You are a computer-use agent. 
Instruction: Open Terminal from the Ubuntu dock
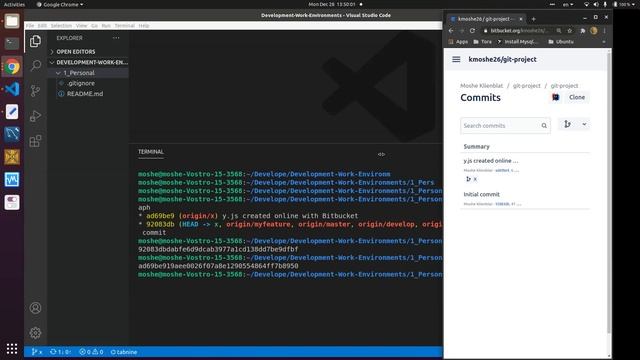tap(12, 43)
